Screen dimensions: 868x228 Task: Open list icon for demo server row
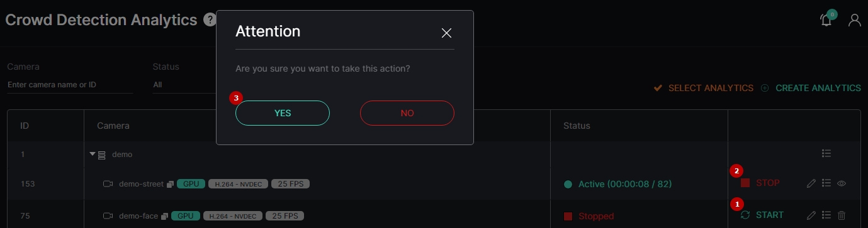(x=826, y=153)
